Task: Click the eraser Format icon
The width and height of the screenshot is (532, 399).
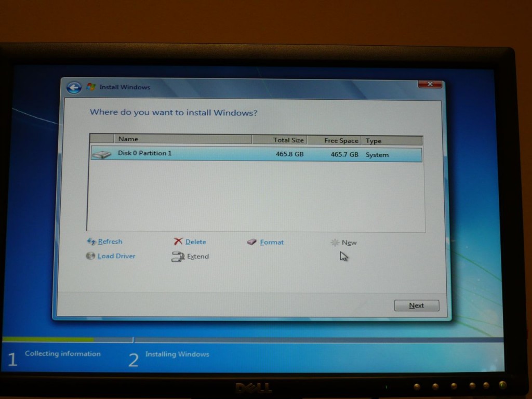Action: (x=252, y=242)
